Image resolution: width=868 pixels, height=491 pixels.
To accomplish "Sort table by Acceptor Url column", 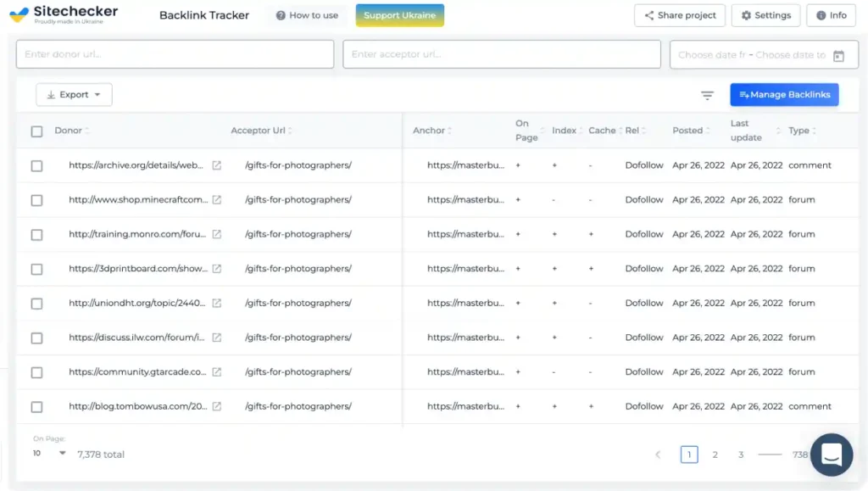I will tap(261, 131).
